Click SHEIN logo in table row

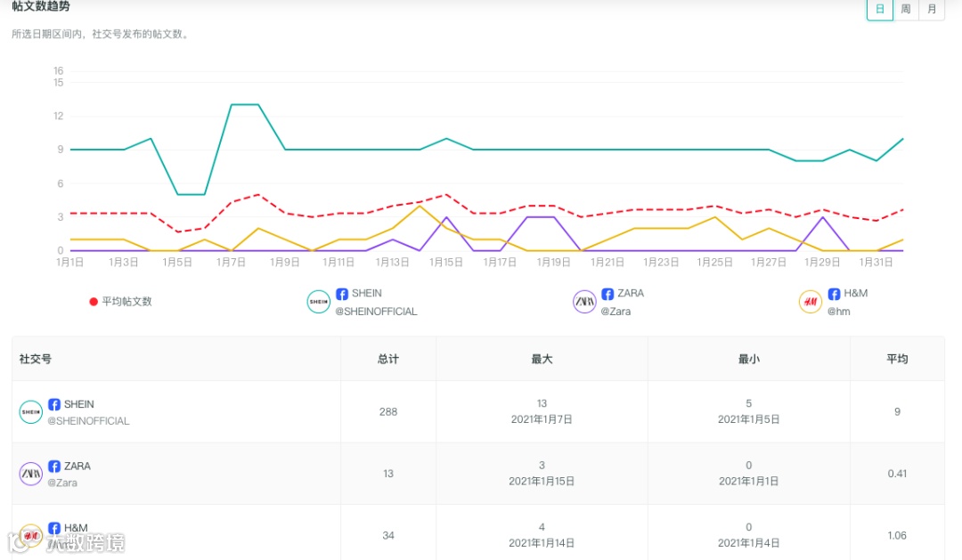click(x=30, y=412)
